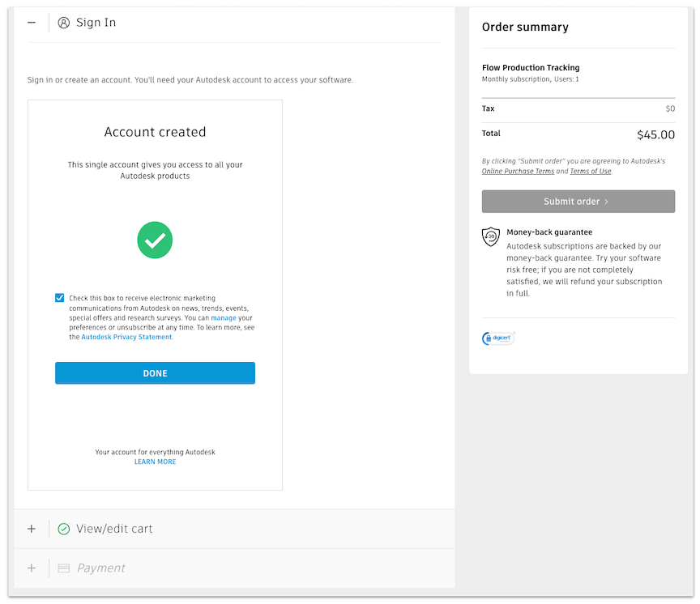
Task: Click the Submit order button
Action: [578, 201]
